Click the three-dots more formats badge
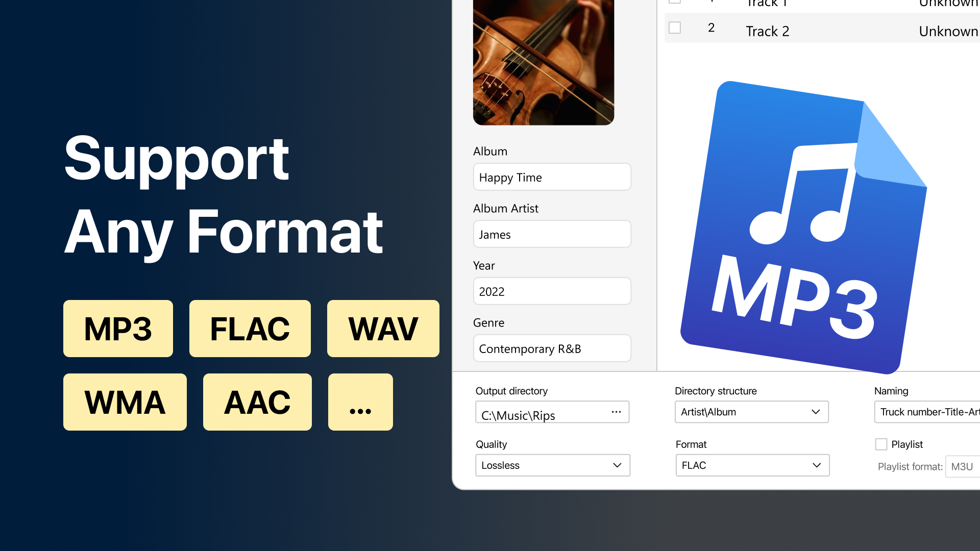Image resolution: width=980 pixels, height=551 pixels. click(x=360, y=402)
